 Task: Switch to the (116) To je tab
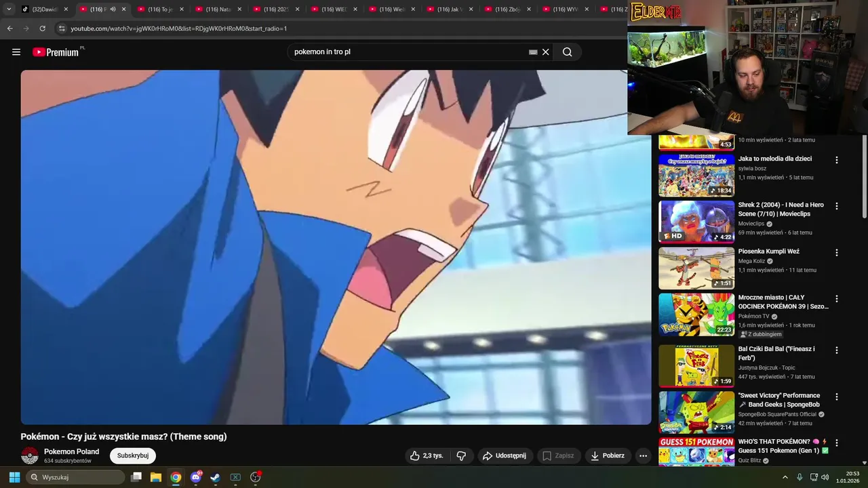[161, 9]
